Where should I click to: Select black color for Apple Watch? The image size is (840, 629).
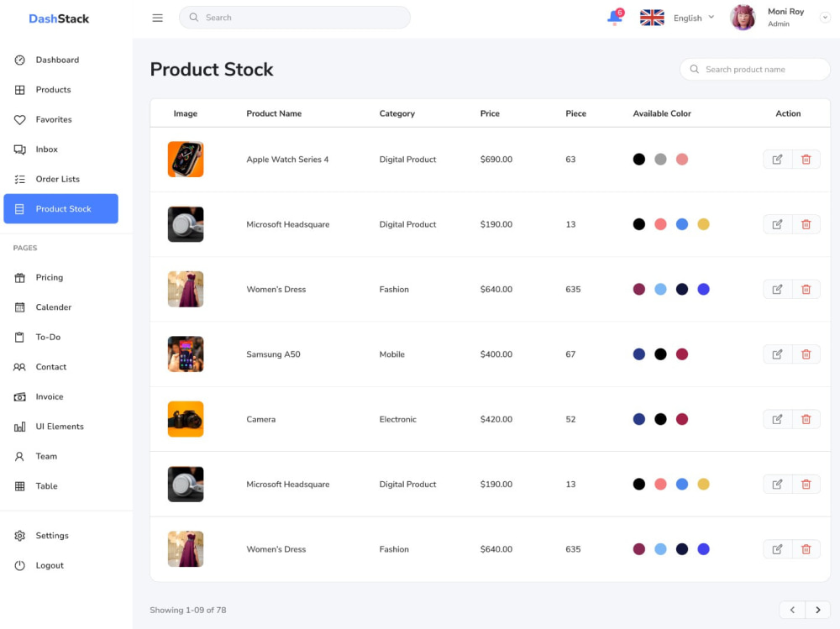coord(639,159)
